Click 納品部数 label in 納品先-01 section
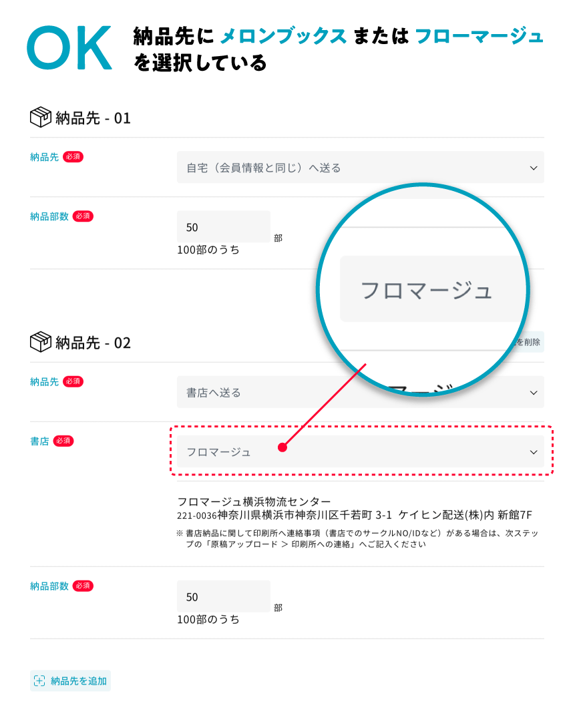The height and width of the screenshot is (728, 575). (49, 216)
